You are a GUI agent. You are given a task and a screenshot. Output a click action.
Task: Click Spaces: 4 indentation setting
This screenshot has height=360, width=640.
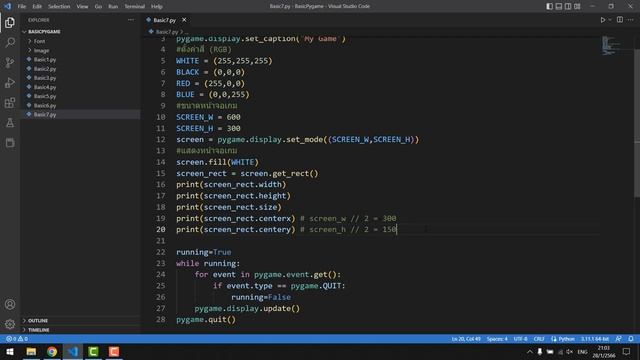[497, 339]
